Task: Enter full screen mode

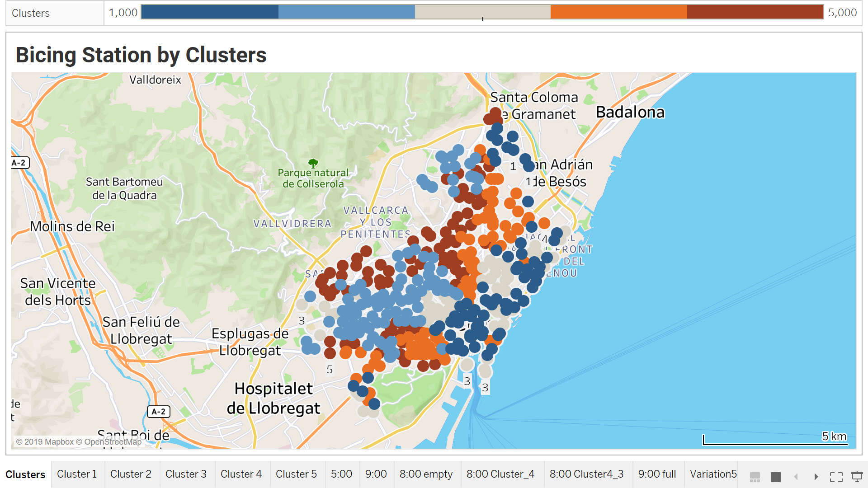Action: (836, 477)
